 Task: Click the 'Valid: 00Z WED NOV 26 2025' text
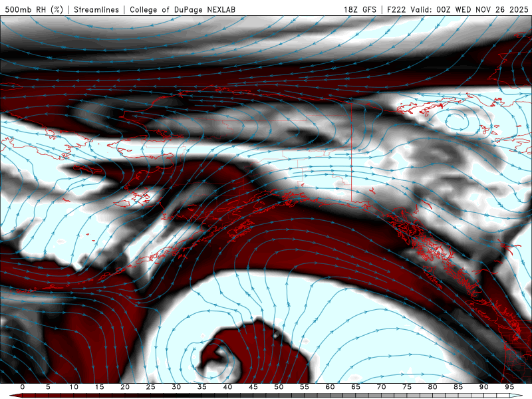point(469,9)
